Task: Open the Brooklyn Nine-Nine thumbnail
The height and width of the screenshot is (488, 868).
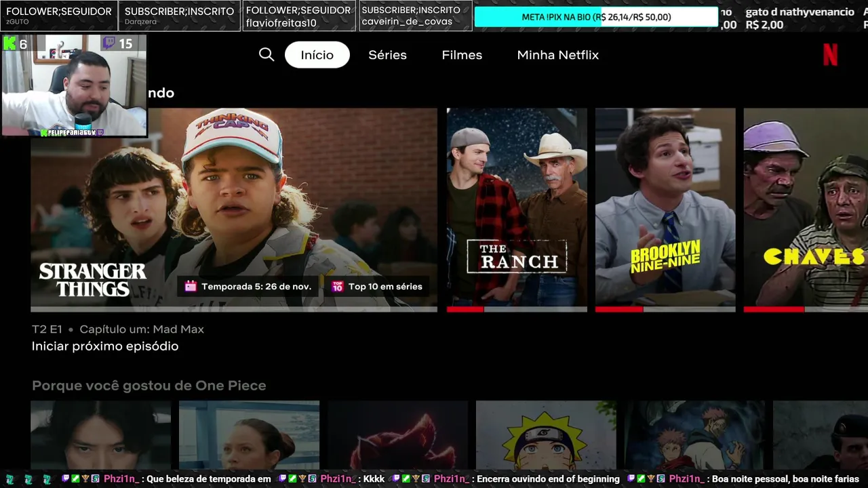Action: [665, 209]
